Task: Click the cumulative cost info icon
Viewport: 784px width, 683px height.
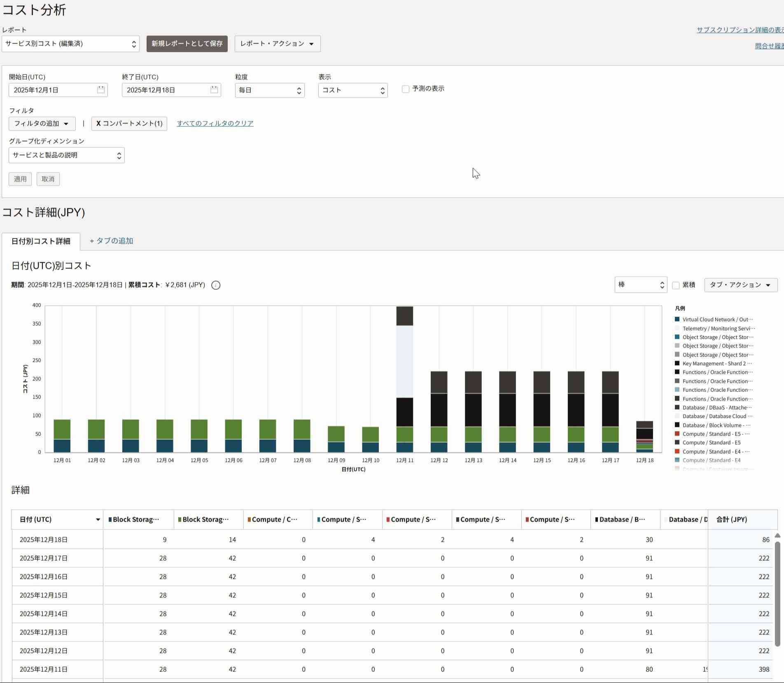Action: click(x=216, y=285)
